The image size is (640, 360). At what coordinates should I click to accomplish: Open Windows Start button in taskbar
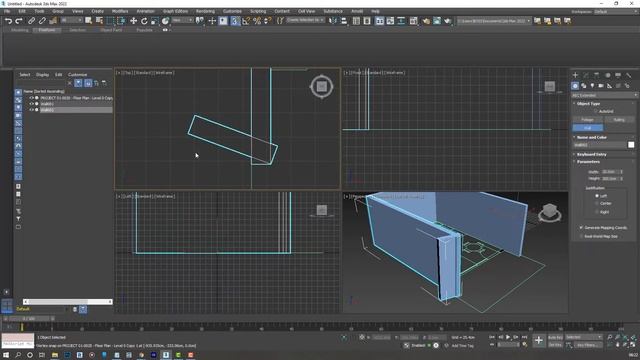click(x=6, y=355)
